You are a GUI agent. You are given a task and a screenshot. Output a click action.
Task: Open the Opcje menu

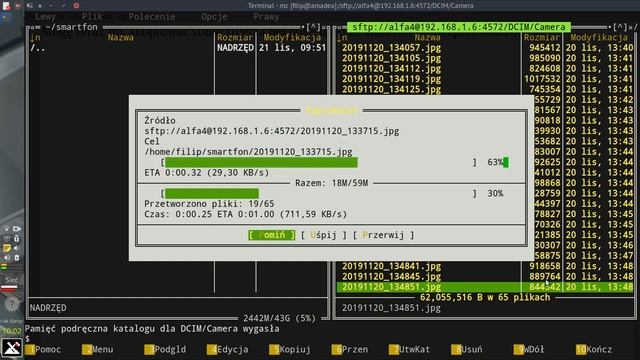coord(214,17)
